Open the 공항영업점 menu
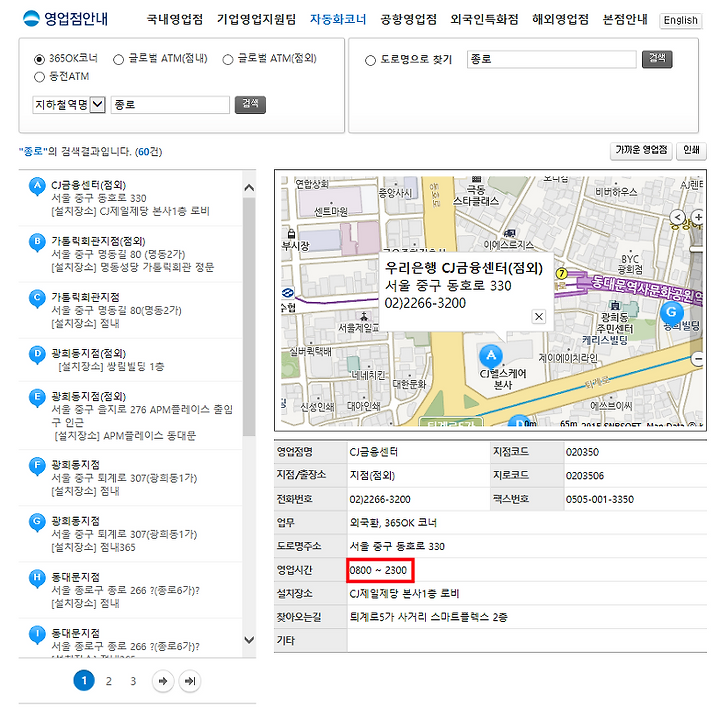The height and width of the screenshot is (708, 720). click(409, 19)
